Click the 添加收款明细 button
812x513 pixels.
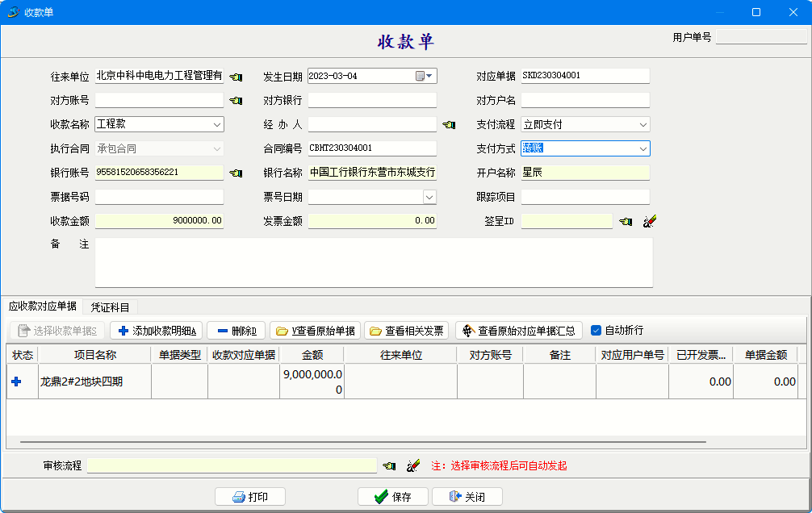point(157,331)
